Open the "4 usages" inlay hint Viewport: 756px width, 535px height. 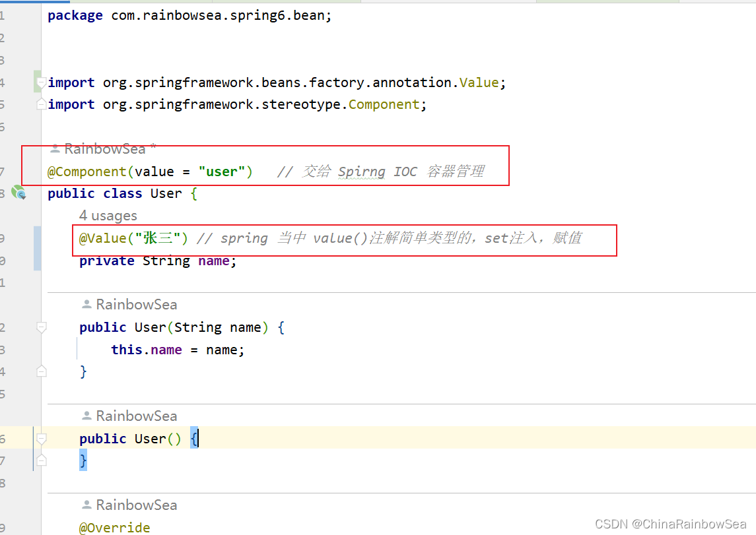point(108,216)
